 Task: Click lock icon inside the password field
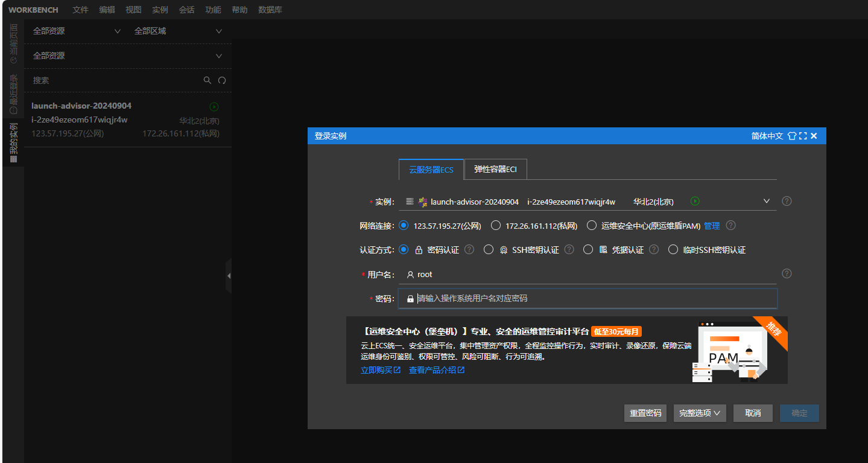point(410,299)
